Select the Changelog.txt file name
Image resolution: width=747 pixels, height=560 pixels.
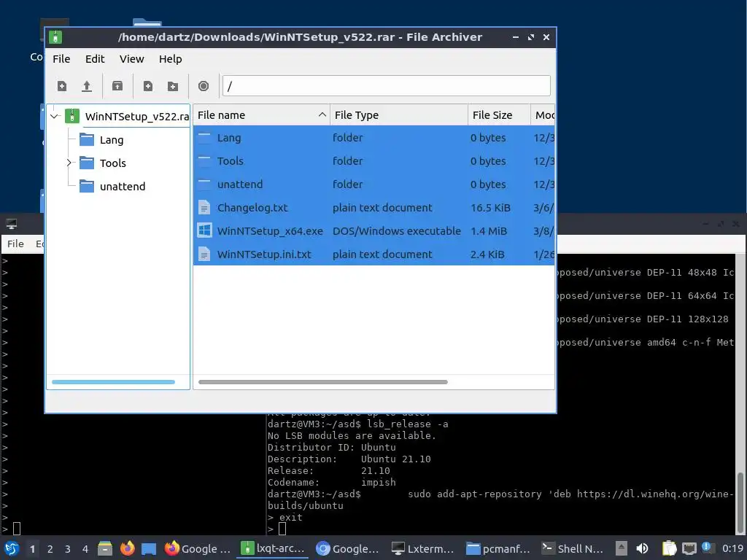coord(252,208)
